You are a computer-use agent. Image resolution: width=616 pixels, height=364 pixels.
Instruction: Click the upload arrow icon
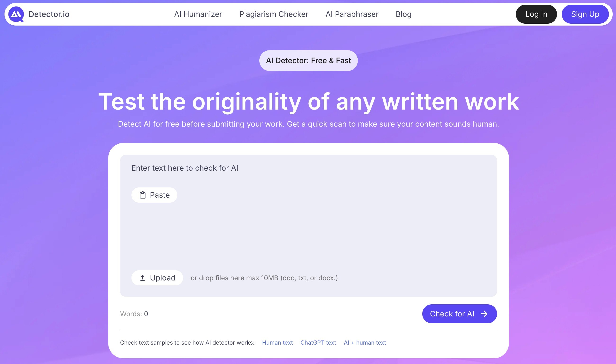(143, 278)
